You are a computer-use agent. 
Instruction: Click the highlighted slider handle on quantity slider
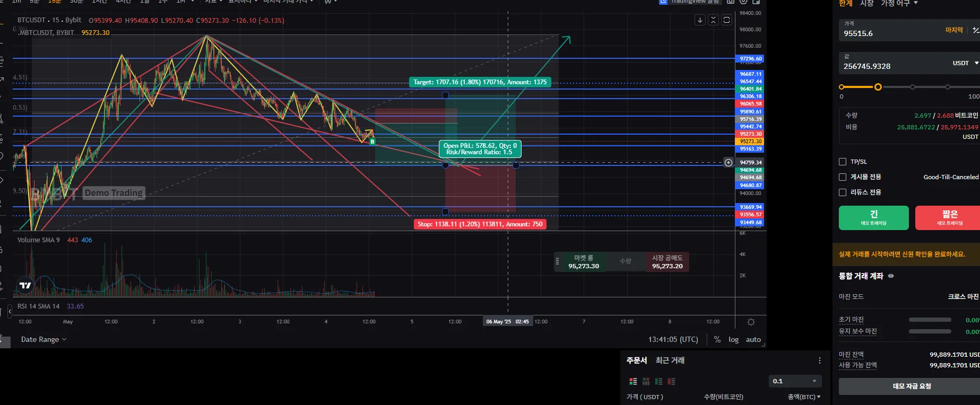878,87
